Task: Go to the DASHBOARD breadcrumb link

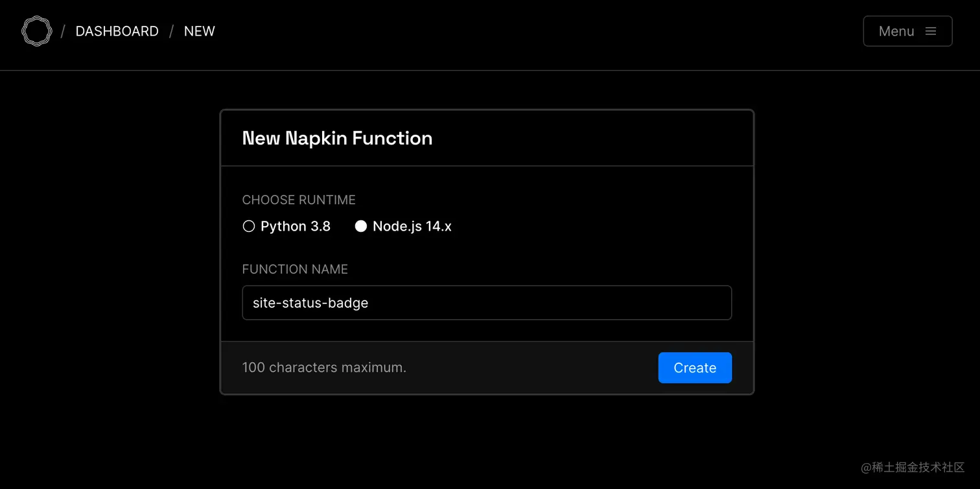Action: pos(117,31)
